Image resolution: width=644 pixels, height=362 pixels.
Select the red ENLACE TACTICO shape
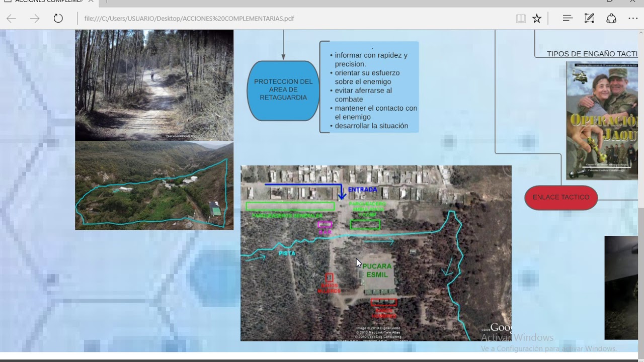pos(561,198)
